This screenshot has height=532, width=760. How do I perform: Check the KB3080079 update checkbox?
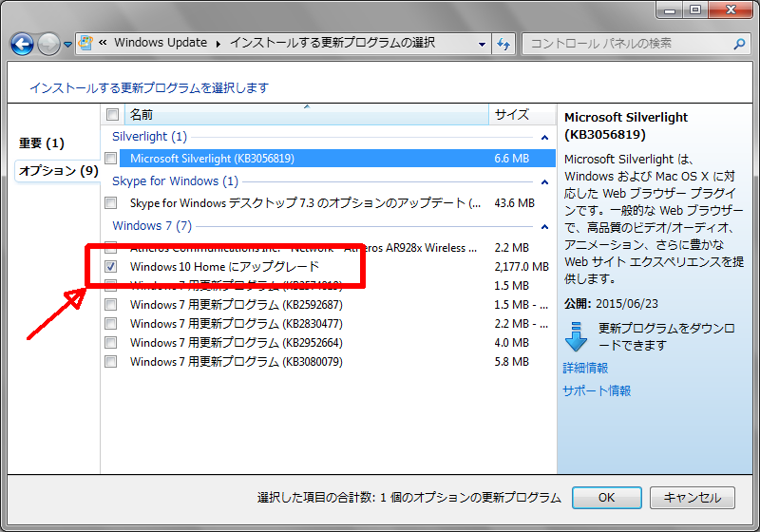tap(110, 361)
